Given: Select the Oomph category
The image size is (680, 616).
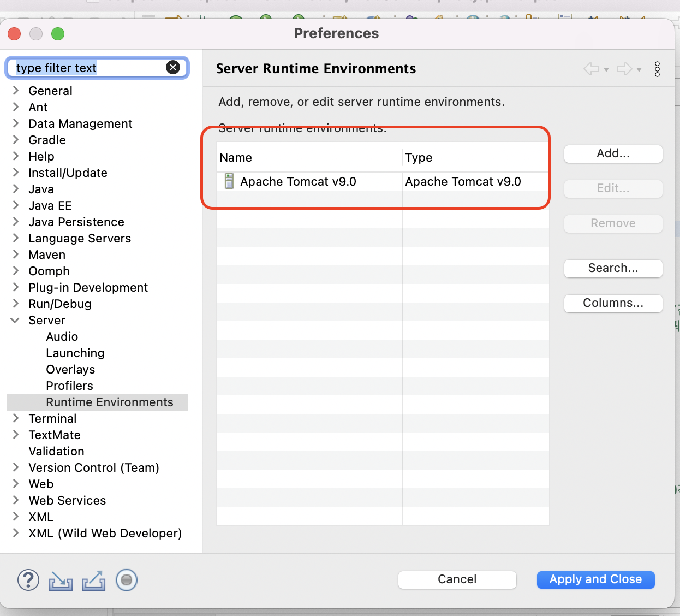Looking at the screenshot, I should point(49,271).
